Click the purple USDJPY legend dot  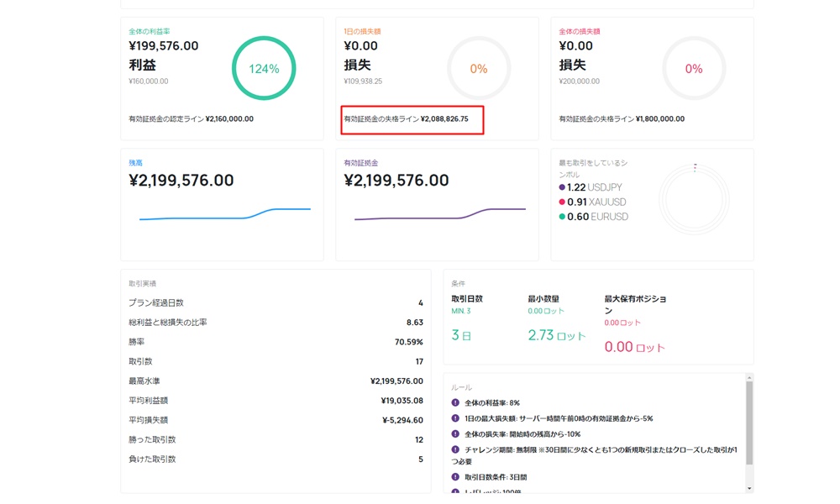click(x=562, y=187)
